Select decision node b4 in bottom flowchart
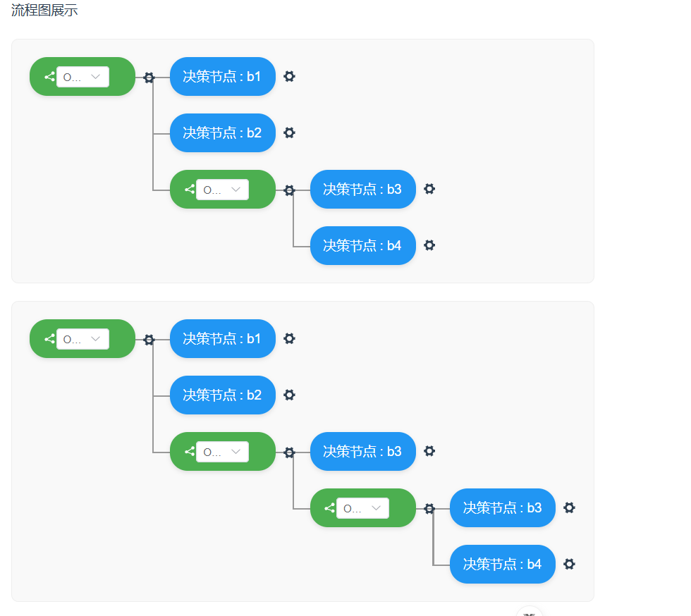Screen dimensions: 691x616 pyautogui.click(x=502, y=564)
